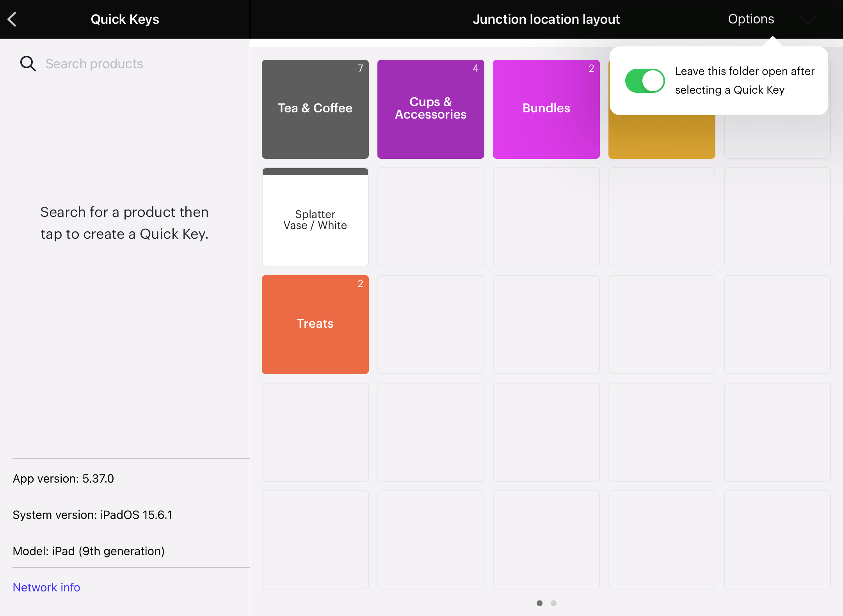Select the partially hidden gold folder tile
Image resolution: width=843 pixels, height=616 pixels.
pyautogui.click(x=662, y=137)
